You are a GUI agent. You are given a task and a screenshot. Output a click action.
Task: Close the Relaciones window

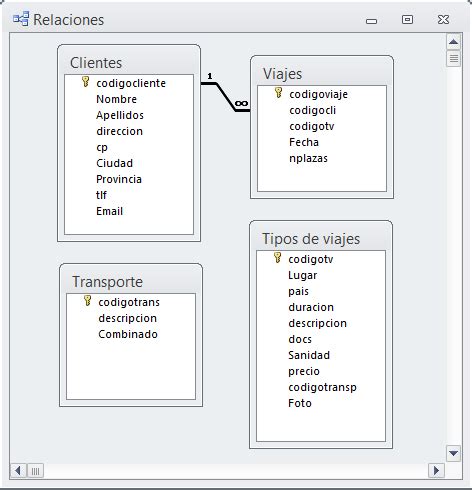(x=443, y=19)
